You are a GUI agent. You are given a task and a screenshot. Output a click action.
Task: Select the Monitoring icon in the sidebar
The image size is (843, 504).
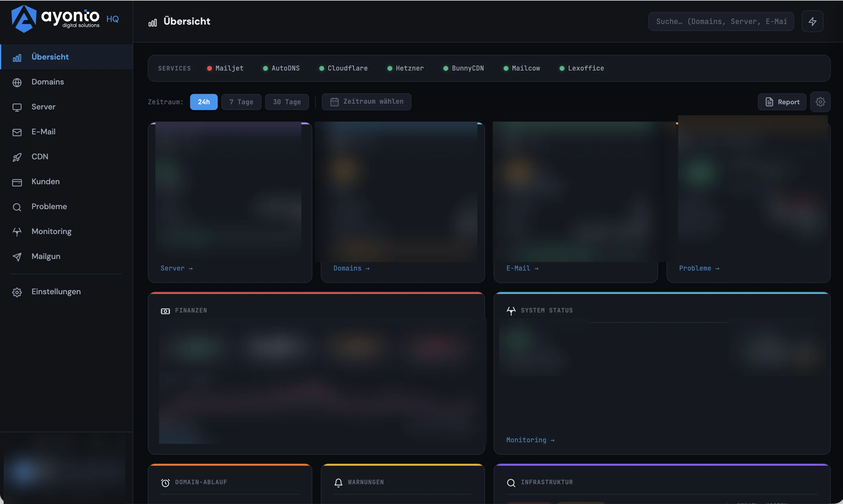17,232
